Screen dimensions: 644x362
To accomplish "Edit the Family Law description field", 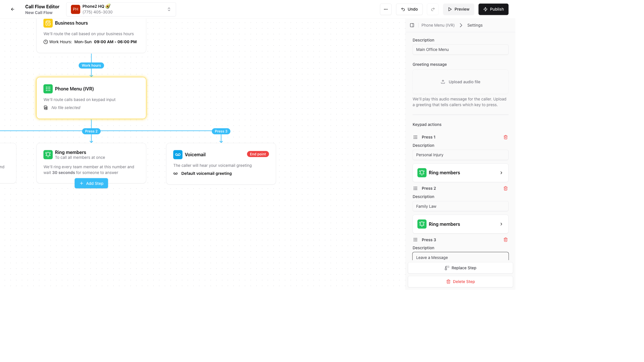I will (460, 206).
